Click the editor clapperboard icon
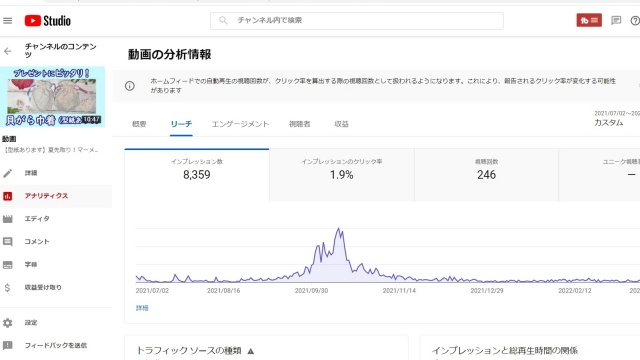Viewport: 640px width, 360px height. point(7,219)
